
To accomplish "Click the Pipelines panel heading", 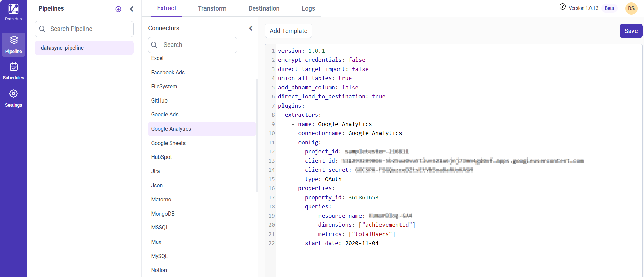I will click(x=51, y=8).
